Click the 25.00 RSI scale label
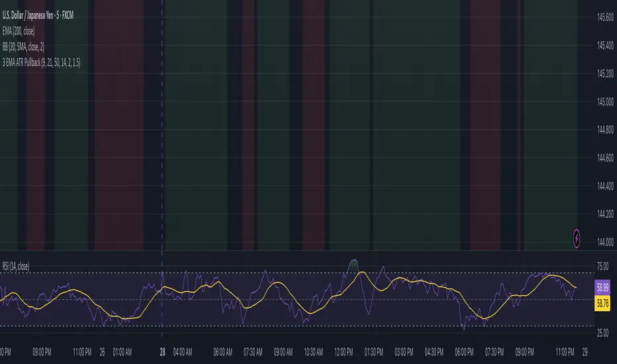This screenshot has width=617, height=364. pyautogui.click(x=602, y=333)
